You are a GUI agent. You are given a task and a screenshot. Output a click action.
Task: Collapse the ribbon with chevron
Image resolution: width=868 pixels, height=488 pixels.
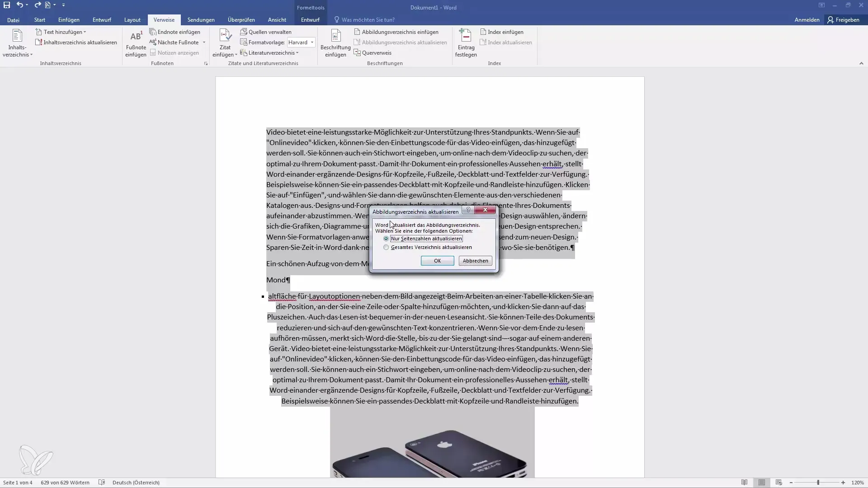(861, 64)
